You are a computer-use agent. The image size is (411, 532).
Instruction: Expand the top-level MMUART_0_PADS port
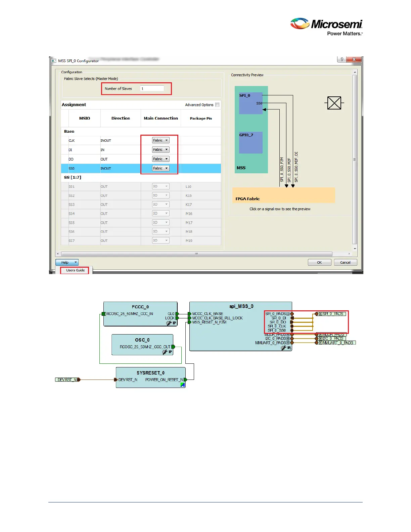[321, 343]
